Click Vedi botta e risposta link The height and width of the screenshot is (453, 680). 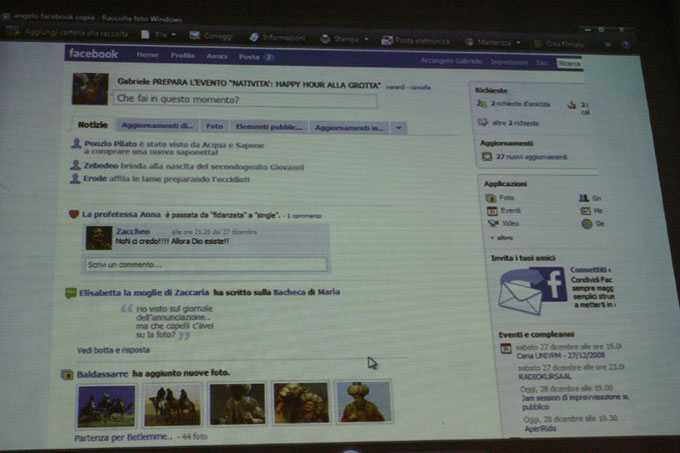[112, 350]
